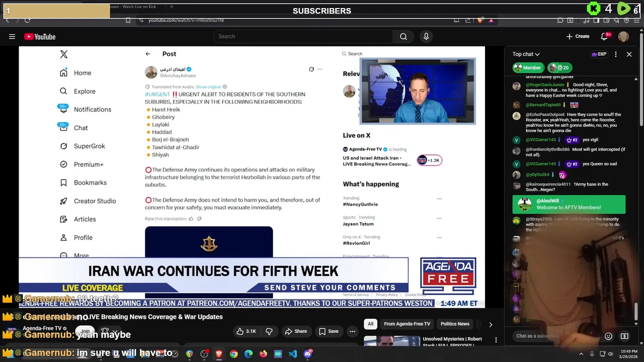Open the 0XP crown points badge
Viewport: 644px width, 362px height.
pos(599,54)
